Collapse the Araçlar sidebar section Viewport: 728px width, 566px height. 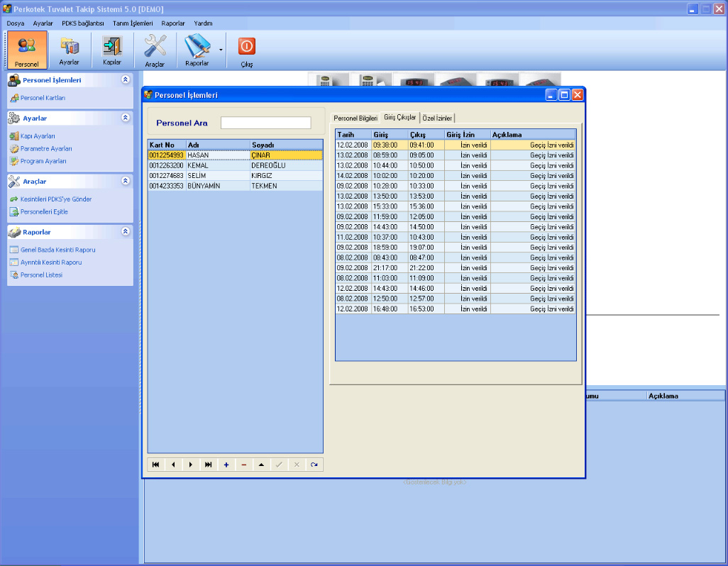coord(126,182)
